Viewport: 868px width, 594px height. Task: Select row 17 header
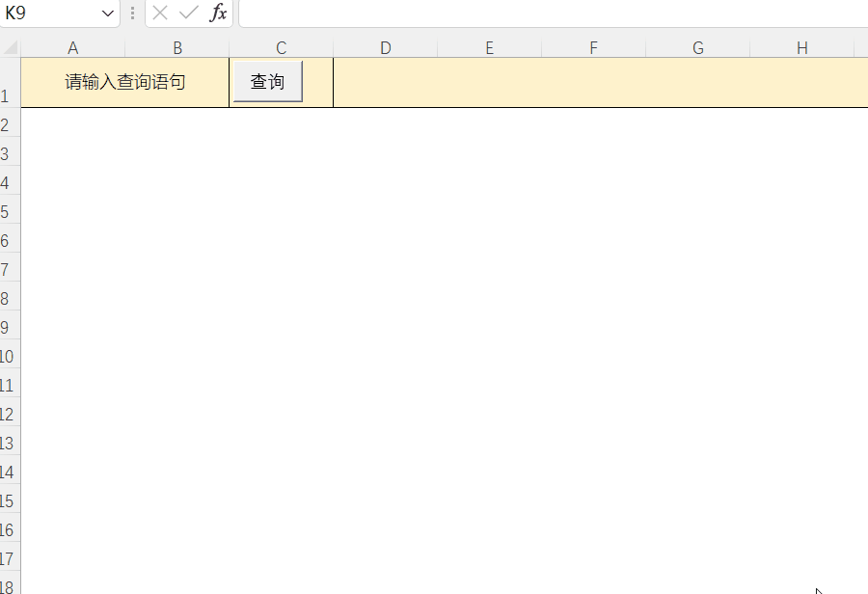point(10,556)
